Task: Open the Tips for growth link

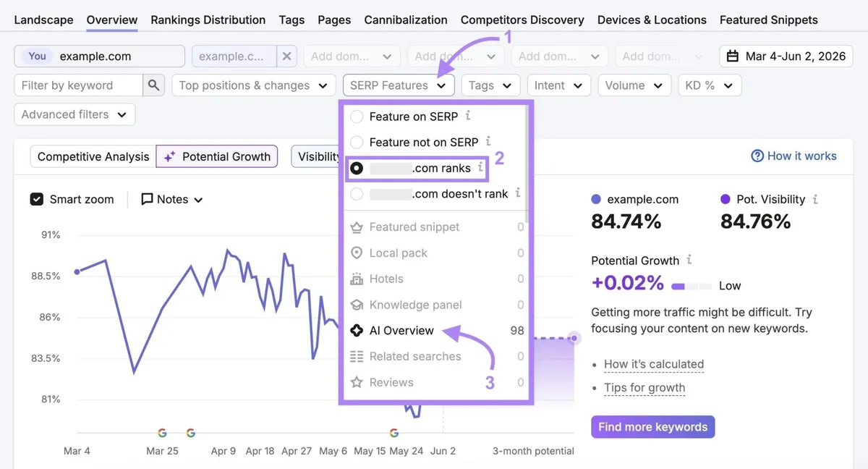Action: click(x=644, y=388)
